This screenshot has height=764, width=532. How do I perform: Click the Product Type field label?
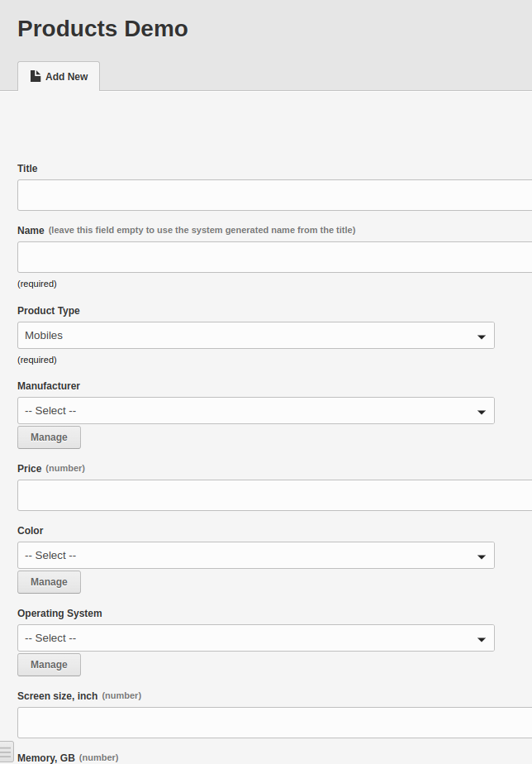[x=49, y=311]
